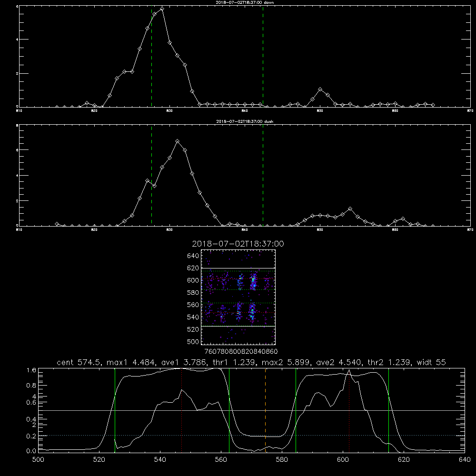This screenshot has height=476, width=476.
Task: Click the spectral heatmap image
Action: [x=238, y=297]
